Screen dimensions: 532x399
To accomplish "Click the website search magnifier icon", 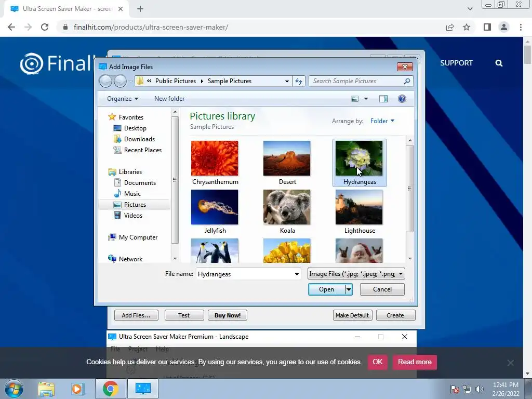I will 499,63.
